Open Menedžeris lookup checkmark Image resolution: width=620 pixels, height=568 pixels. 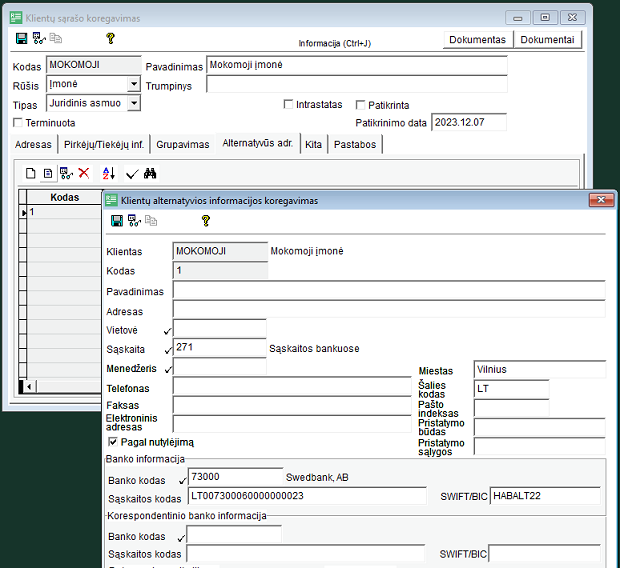coord(168,369)
